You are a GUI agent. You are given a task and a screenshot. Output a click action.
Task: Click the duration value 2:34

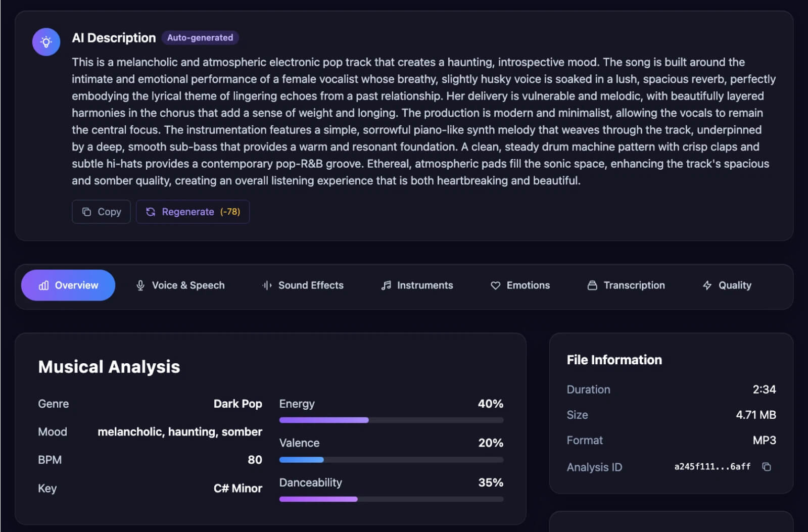point(764,390)
